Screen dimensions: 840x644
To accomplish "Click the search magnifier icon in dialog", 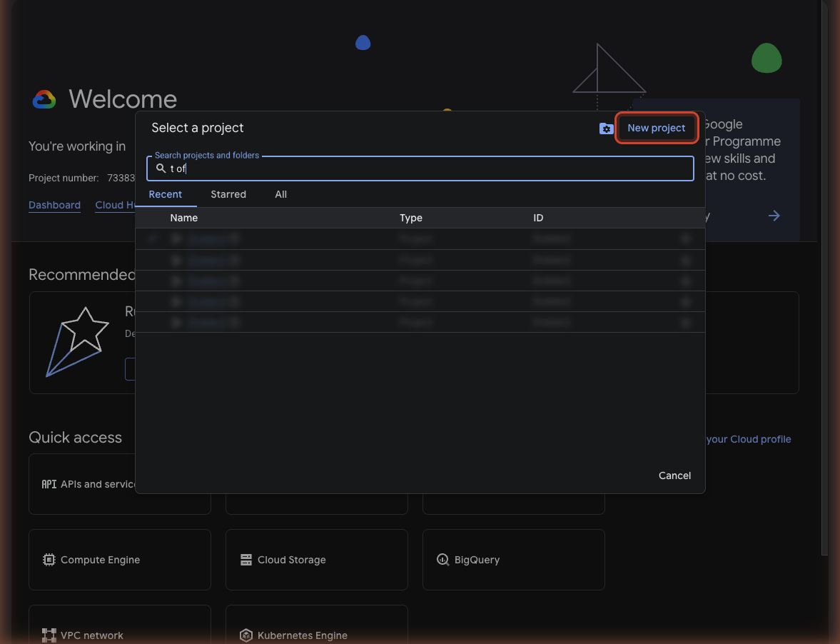I will click(x=161, y=168).
